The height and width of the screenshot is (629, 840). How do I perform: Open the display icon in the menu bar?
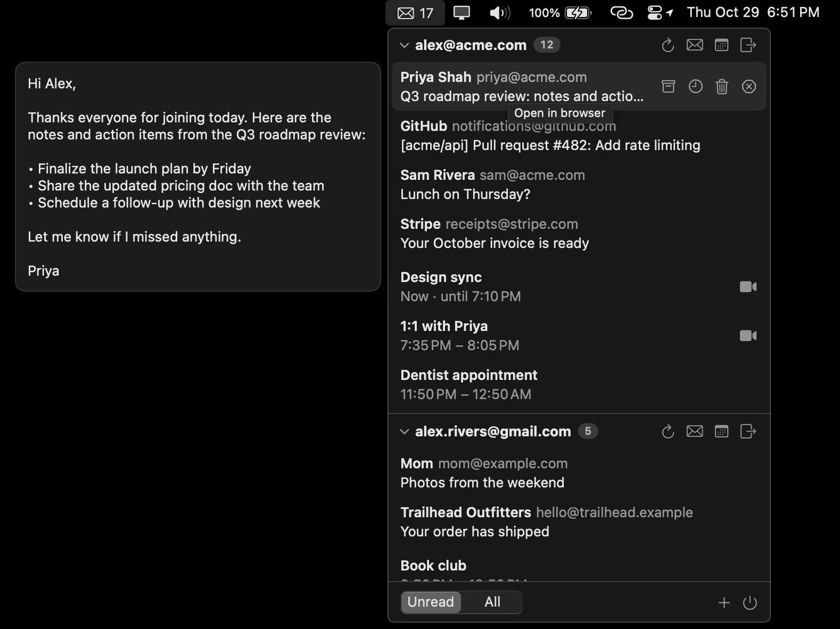click(462, 13)
